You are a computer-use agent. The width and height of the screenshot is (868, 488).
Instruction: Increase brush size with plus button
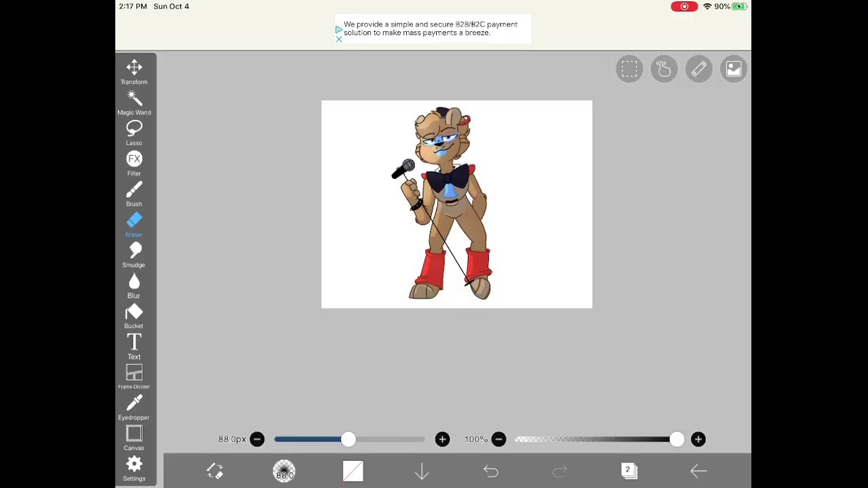point(442,439)
